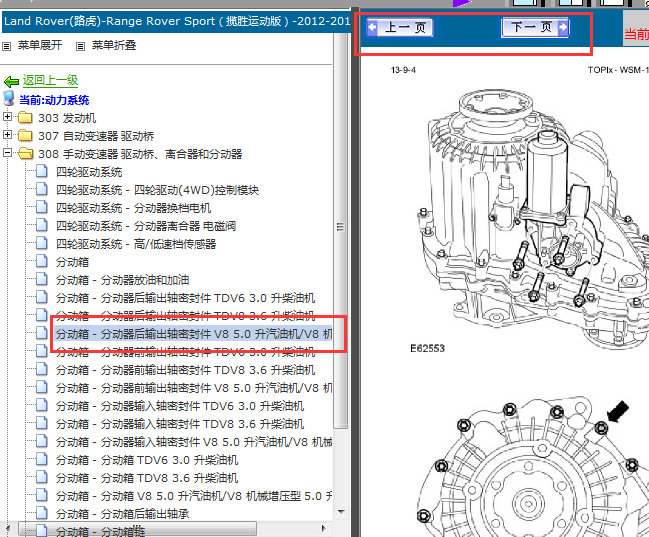Open 分动器后输出轴密封件 TDV8 3.6 升柴油机

click(185, 316)
